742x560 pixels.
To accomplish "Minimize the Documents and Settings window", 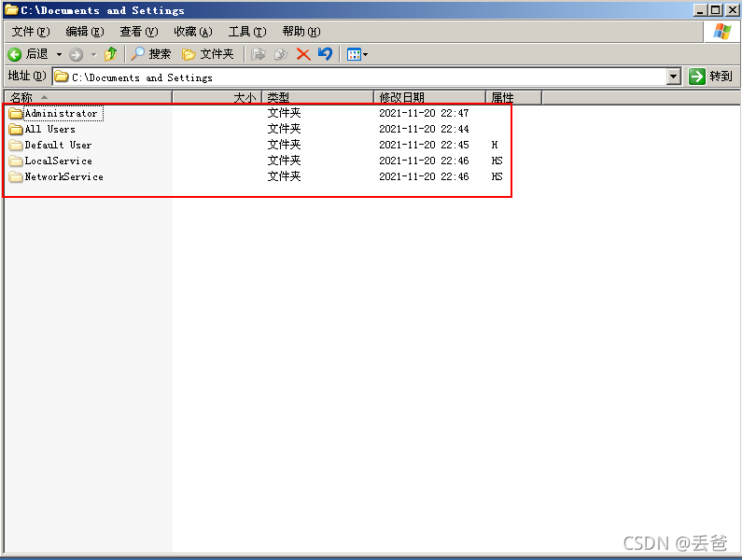I will pyautogui.click(x=701, y=10).
